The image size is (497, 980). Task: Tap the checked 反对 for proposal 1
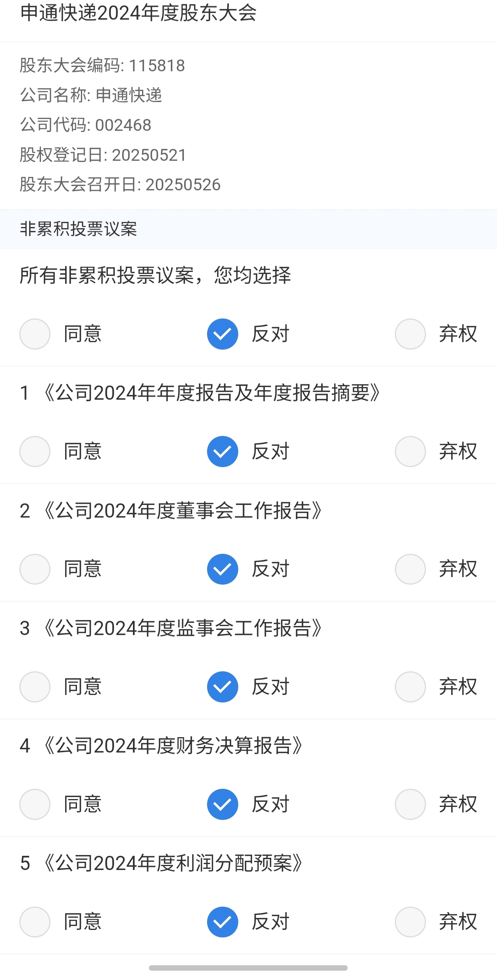click(222, 451)
